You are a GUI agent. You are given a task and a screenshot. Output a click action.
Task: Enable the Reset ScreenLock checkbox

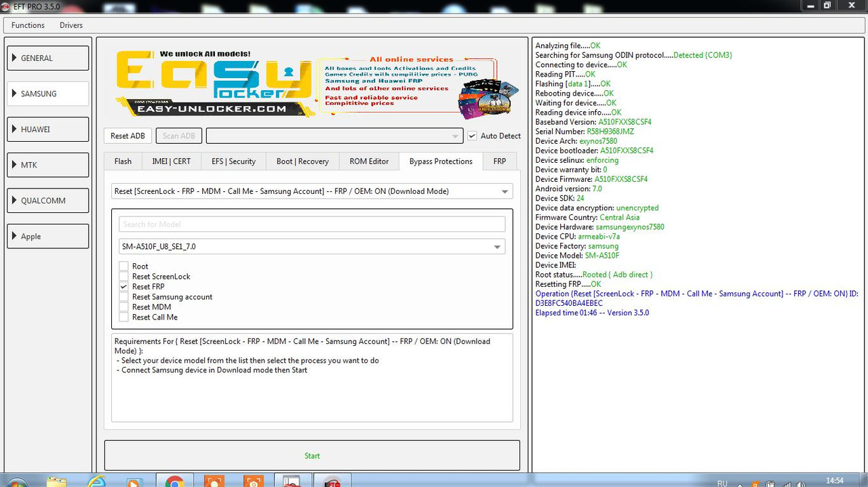pos(123,277)
